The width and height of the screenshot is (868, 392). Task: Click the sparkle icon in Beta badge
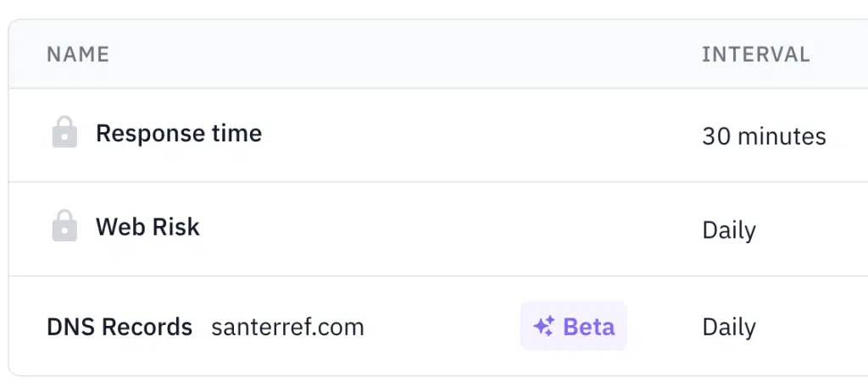click(x=543, y=326)
